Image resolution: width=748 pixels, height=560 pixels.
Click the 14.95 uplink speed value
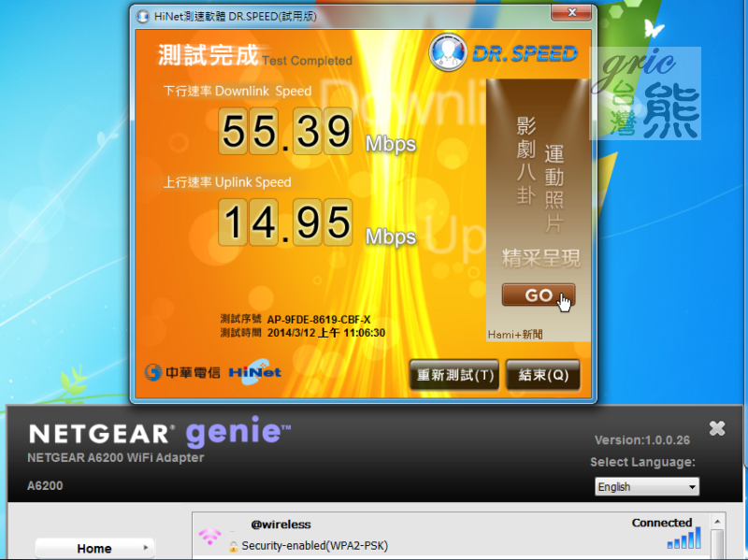pos(285,223)
